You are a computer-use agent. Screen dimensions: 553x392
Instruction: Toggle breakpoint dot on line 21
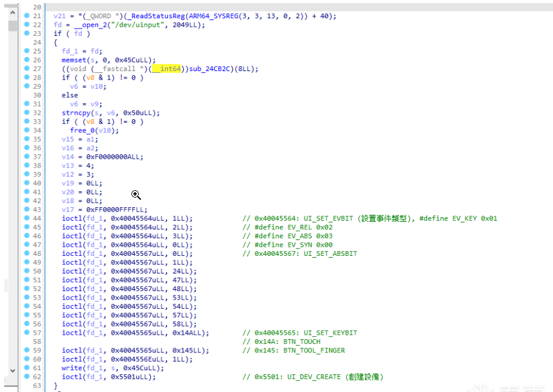tap(27, 15)
